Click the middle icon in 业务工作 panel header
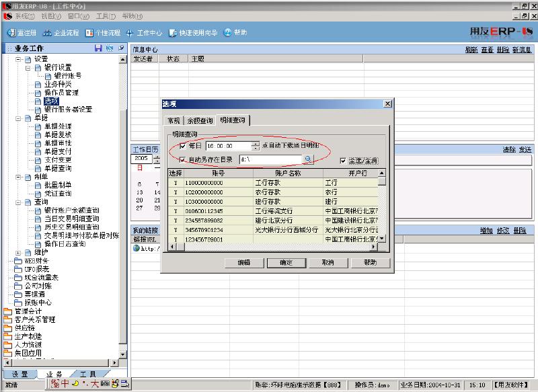This screenshot has height=392, width=538. pyautogui.click(x=110, y=48)
